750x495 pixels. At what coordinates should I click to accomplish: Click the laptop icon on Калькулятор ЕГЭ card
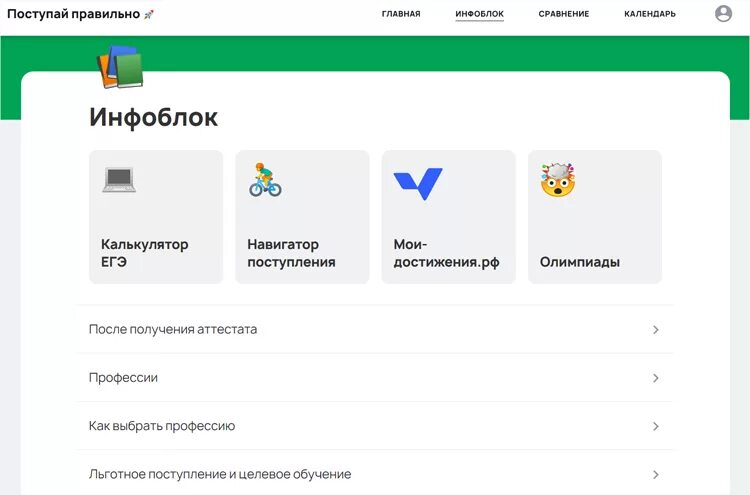119,180
